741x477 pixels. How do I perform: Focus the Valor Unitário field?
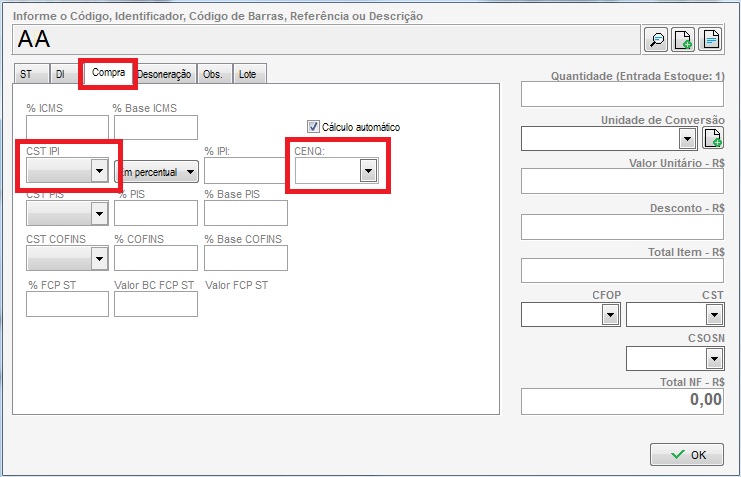click(622, 181)
